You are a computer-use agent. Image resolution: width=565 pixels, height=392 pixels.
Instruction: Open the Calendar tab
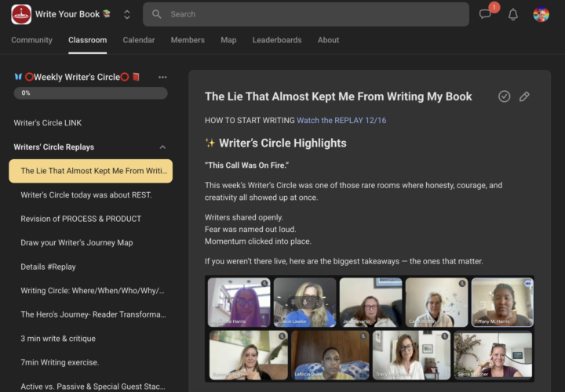click(139, 40)
